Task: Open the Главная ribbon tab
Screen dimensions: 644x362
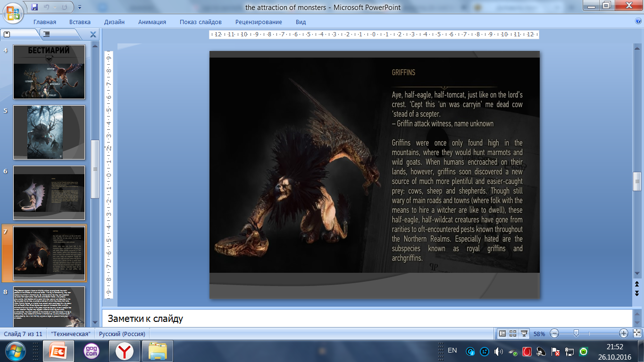Action: coord(45,22)
